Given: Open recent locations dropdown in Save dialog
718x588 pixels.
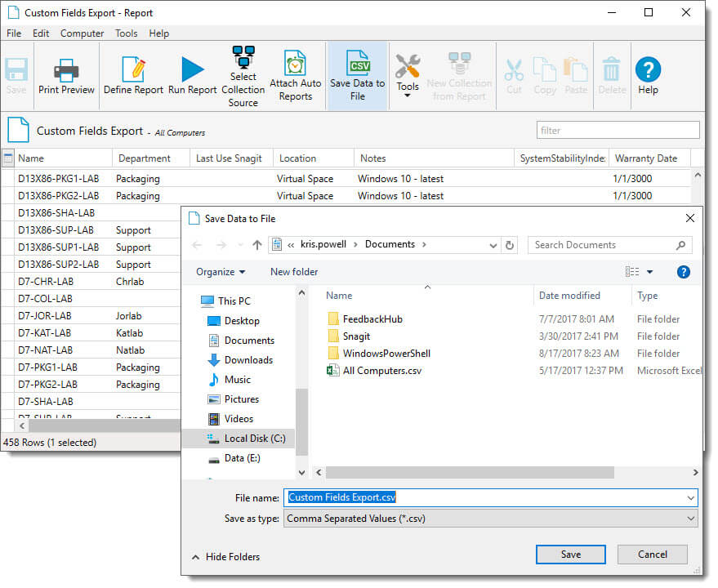Looking at the screenshot, I should pyautogui.click(x=240, y=246).
